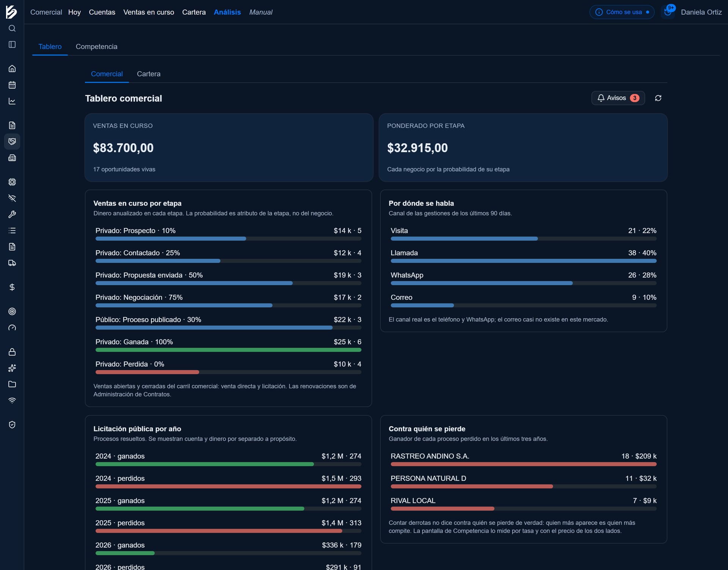The height and width of the screenshot is (570, 728).
Task: Open the line chart icon in sidebar
Action: tap(12, 101)
